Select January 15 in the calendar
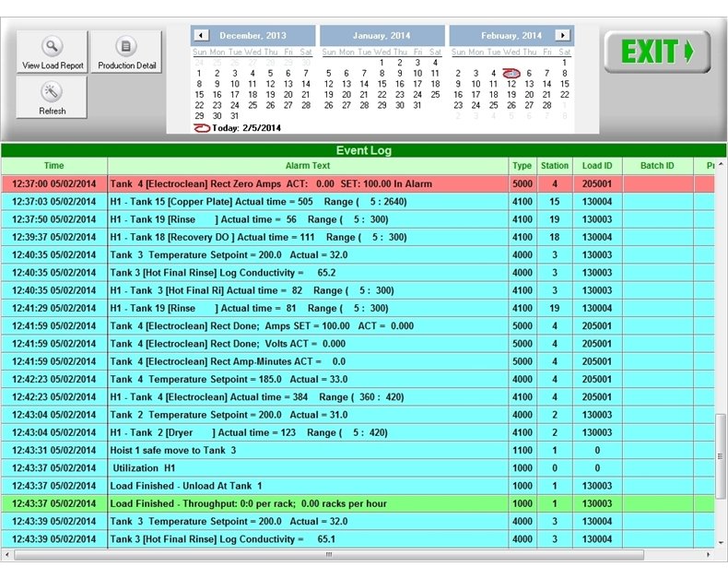 pos(382,84)
